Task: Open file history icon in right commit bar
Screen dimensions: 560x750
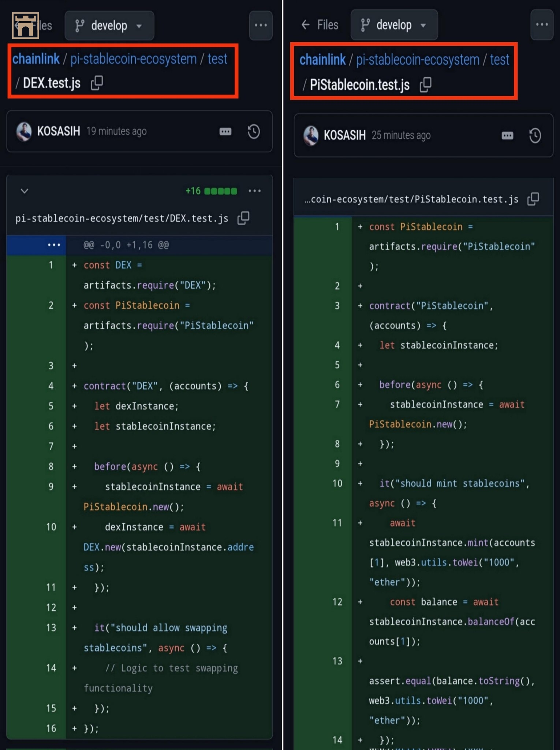Action: click(535, 135)
